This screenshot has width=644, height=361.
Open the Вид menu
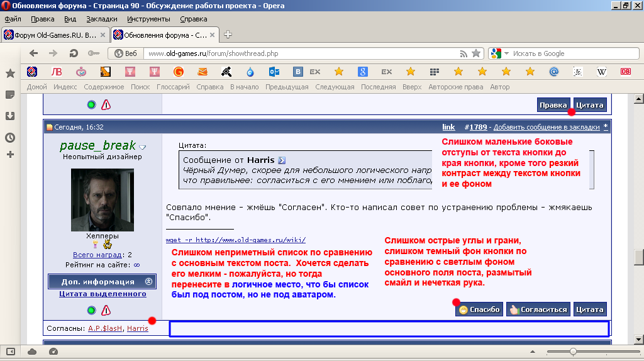(70, 19)
